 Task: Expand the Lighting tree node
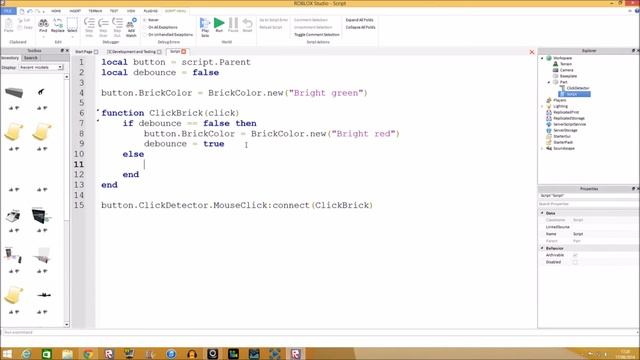[542, 106]
